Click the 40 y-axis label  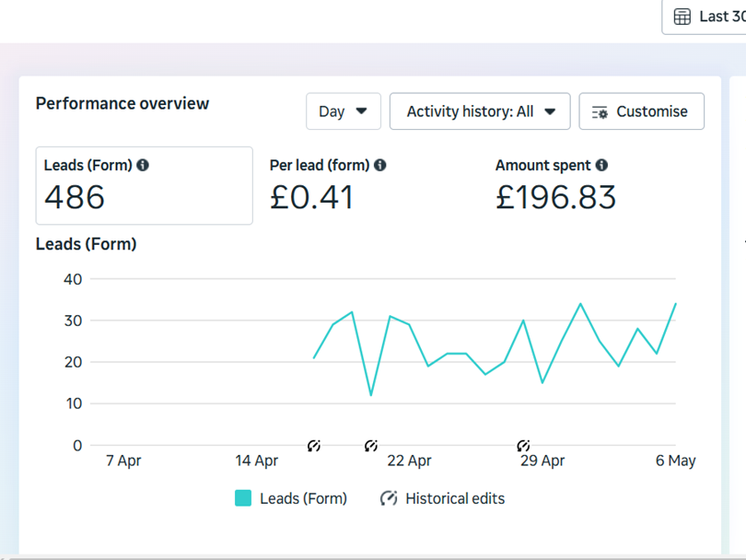[73, 279]
